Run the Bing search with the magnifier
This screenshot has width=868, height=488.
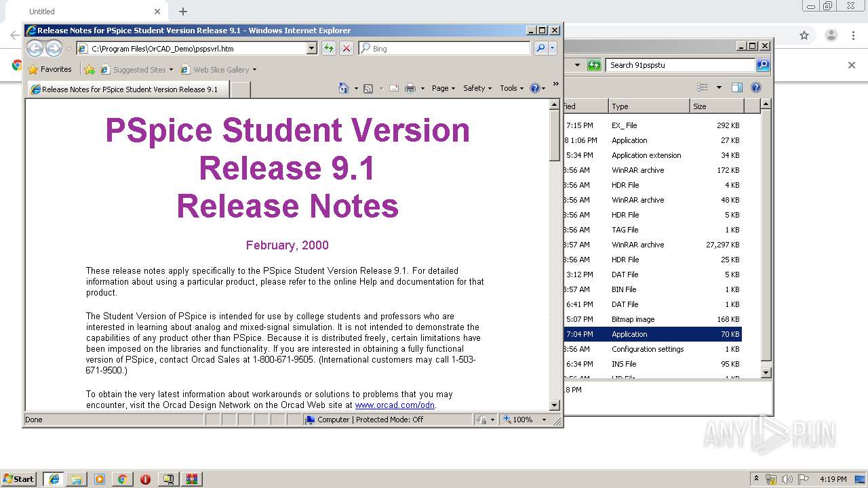coord(540,48)
